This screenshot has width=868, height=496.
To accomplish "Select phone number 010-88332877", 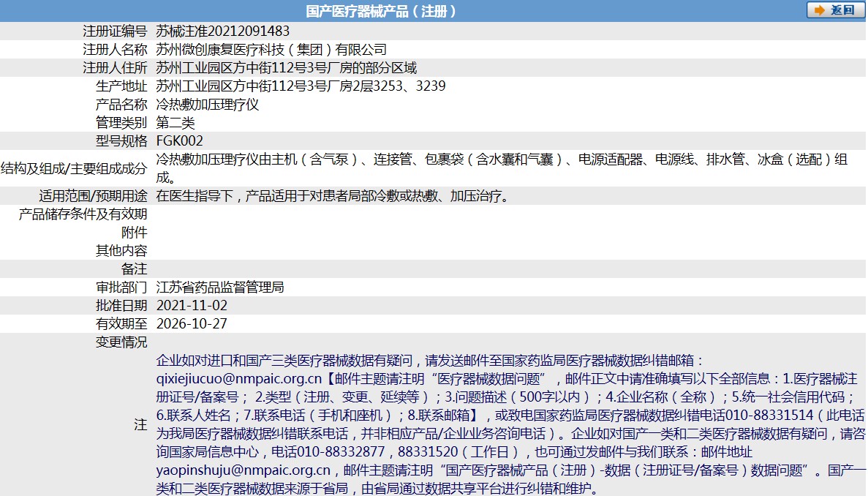I will (341, 451).
